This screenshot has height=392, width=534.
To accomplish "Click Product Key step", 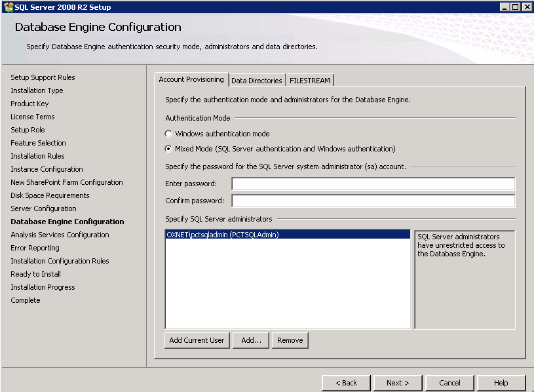I will click(29, 104).
